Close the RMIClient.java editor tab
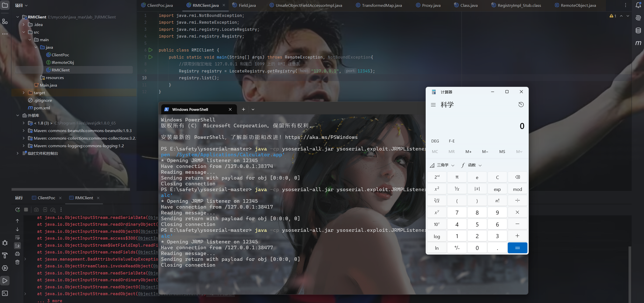Image resolution: width=644 pixels, height=303 pixels. [224, 5]
